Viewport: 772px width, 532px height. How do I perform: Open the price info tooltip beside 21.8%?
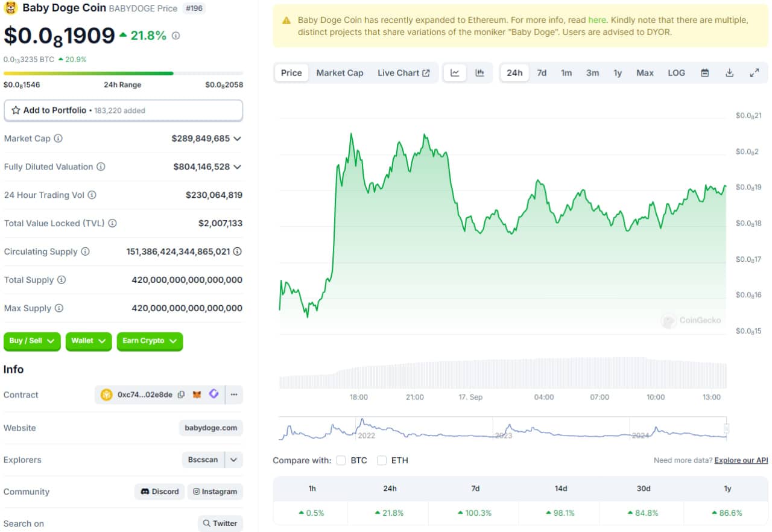176,36
